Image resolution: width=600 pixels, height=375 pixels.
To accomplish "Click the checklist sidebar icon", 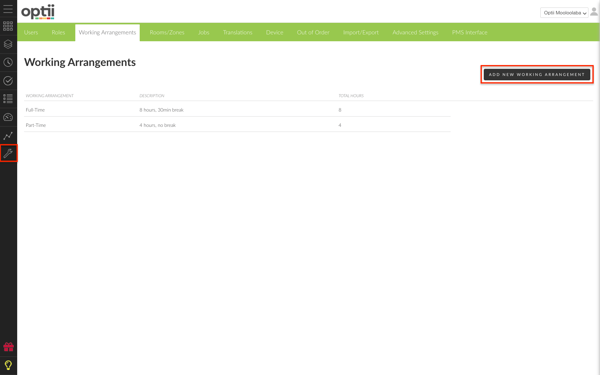I will (8, 99).
